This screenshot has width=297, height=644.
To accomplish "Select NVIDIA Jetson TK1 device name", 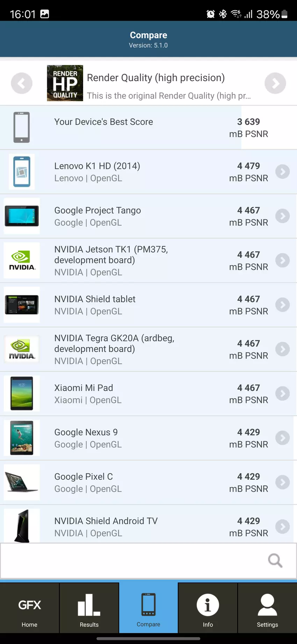I will (111, 255).
